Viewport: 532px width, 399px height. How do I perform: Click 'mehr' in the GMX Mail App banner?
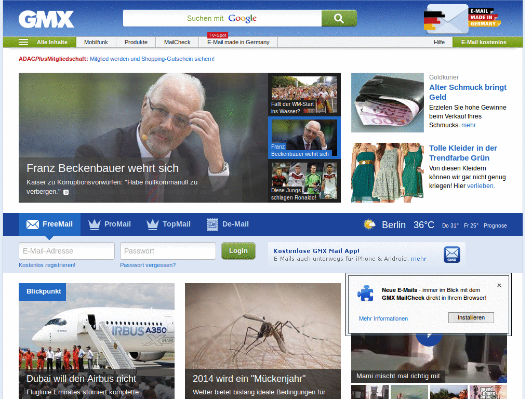pos(419,259)
